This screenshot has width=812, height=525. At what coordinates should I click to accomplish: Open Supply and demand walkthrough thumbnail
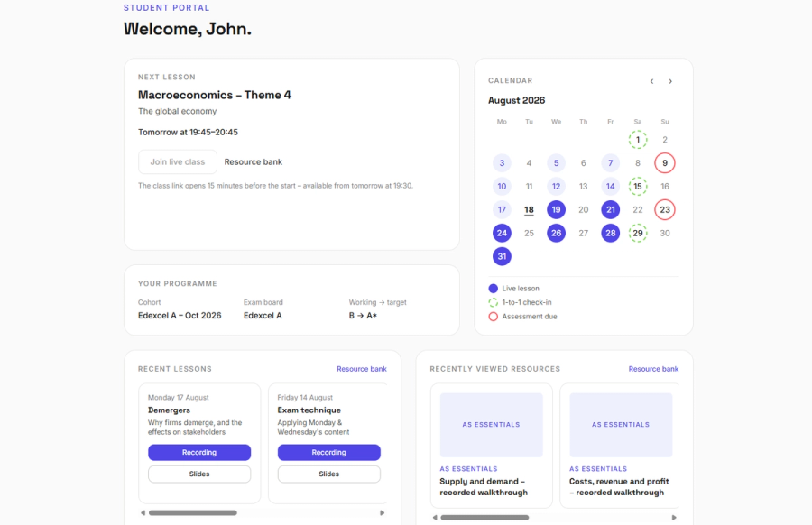pyautogui.click(x=491, y=425)
